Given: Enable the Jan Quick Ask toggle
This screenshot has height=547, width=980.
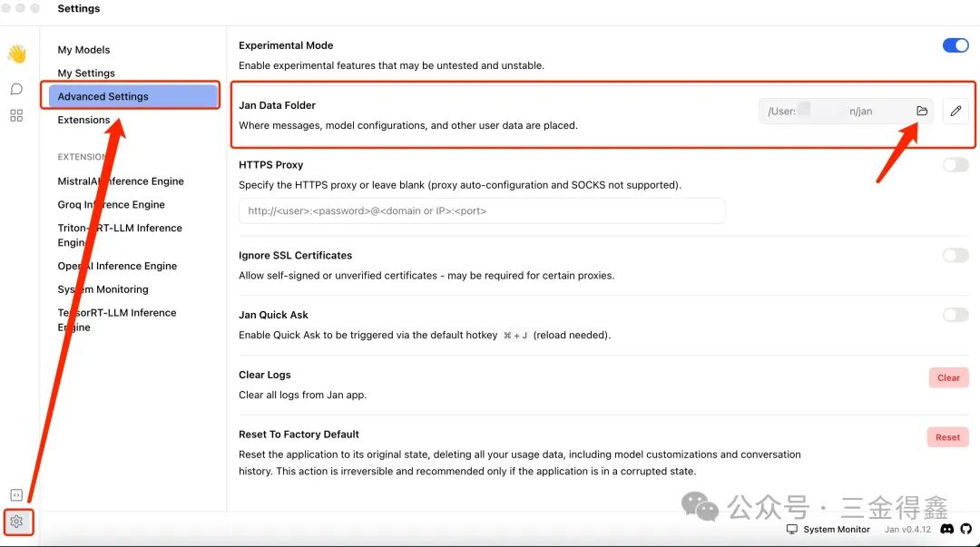Looking at the screenshot, I should click(x=955, y=315).
